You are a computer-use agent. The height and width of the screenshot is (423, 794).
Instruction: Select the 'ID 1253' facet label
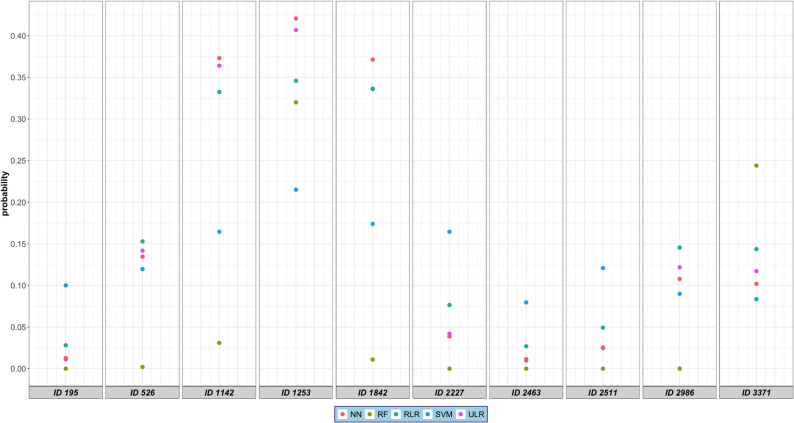coord(296,393)
